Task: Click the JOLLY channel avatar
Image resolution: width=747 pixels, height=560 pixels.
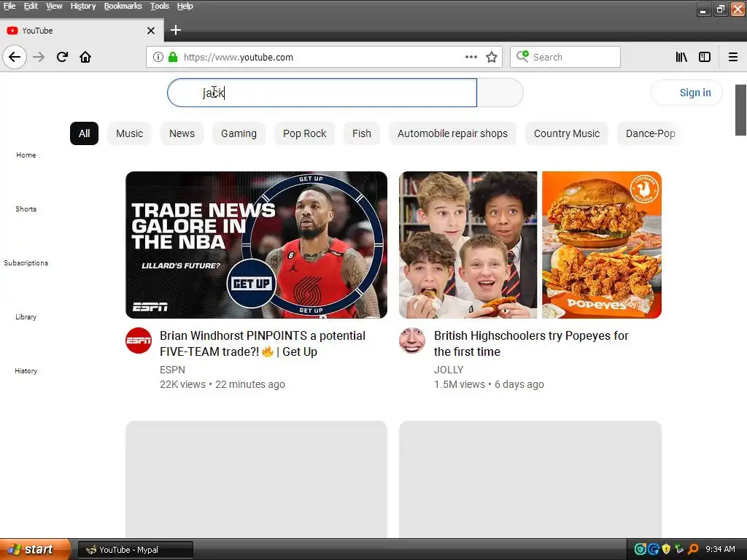Action: click(412, 341)
